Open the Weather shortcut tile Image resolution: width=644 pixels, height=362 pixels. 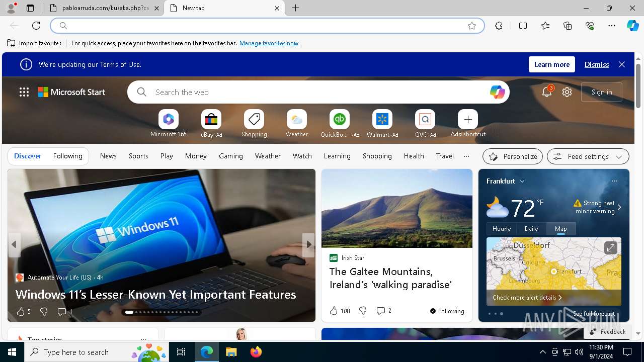(297, 124)
